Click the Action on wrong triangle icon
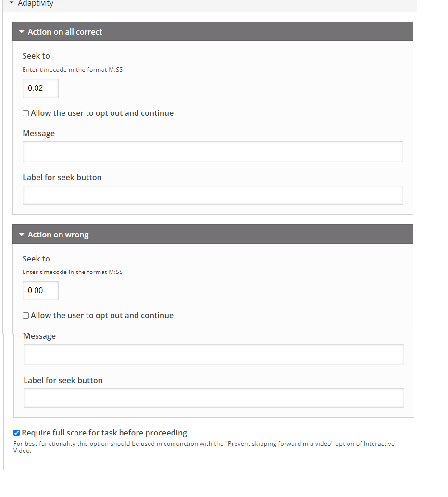The height and width of the screenshot is (497, 448). 22,235
